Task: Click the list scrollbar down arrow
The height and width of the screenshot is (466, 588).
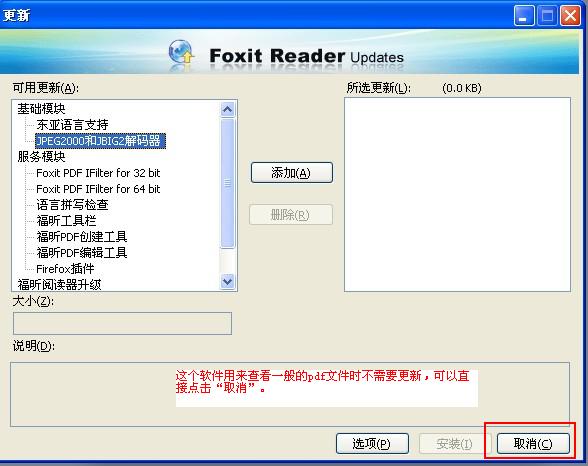Action: [x=228, y=281]
